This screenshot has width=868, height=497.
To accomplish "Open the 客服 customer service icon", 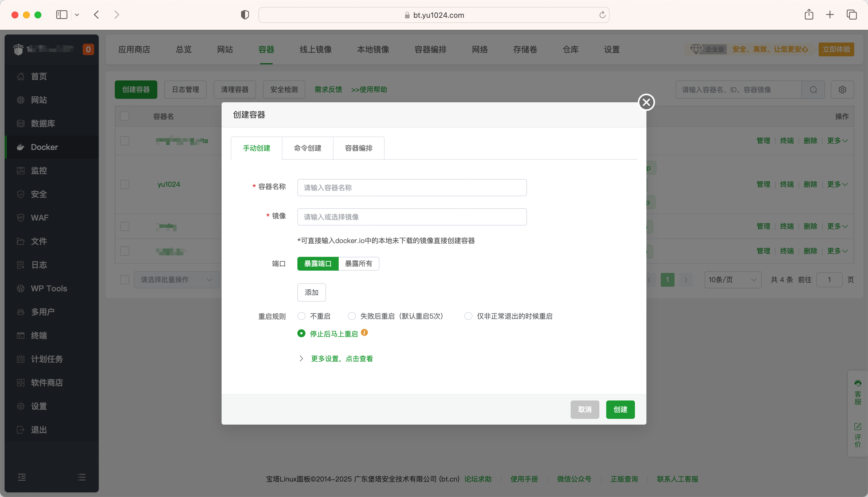I will click(857, 383).
